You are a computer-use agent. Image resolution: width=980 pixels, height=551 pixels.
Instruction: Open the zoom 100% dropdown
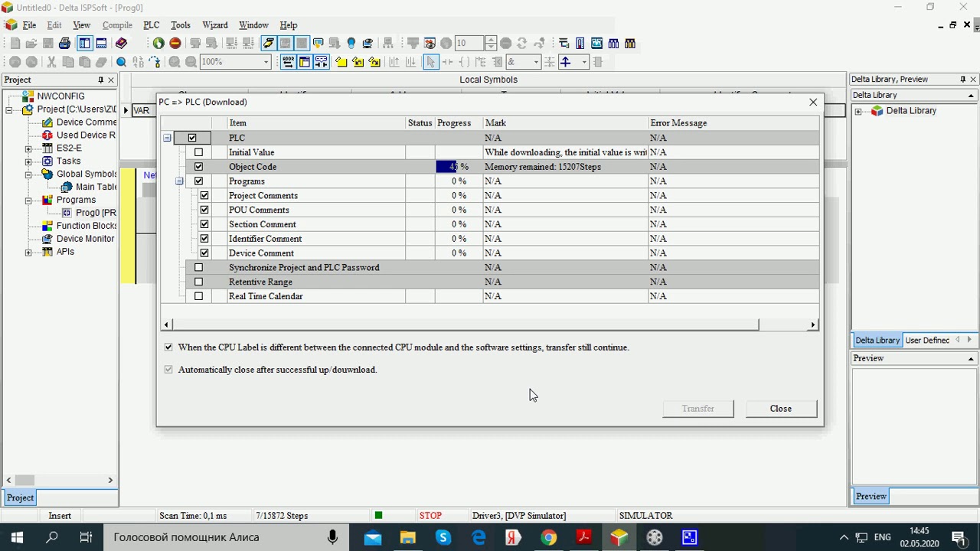pyautogui.click(x=266, y=62)
